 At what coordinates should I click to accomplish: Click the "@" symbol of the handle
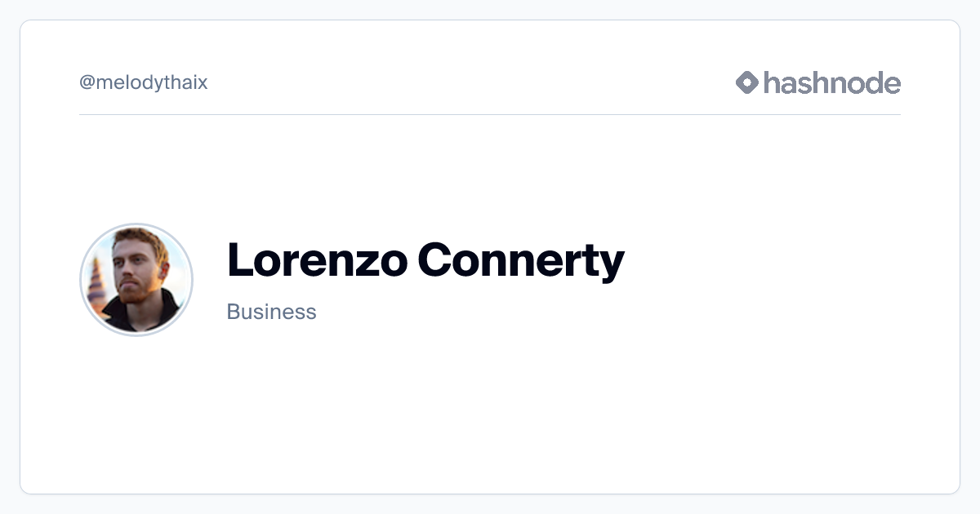[87, 83]
